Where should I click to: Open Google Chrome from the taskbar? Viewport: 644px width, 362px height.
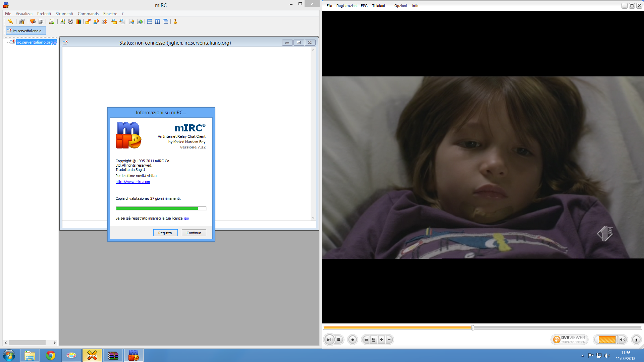click(x=51, y=355)
